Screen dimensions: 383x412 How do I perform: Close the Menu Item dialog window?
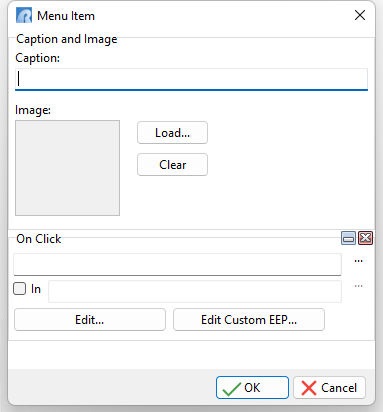click(x=360, y=15)
